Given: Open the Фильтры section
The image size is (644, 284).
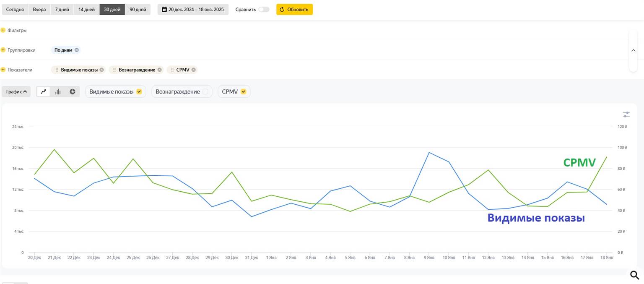Looking at the screenshot, I should click(17, 30).
